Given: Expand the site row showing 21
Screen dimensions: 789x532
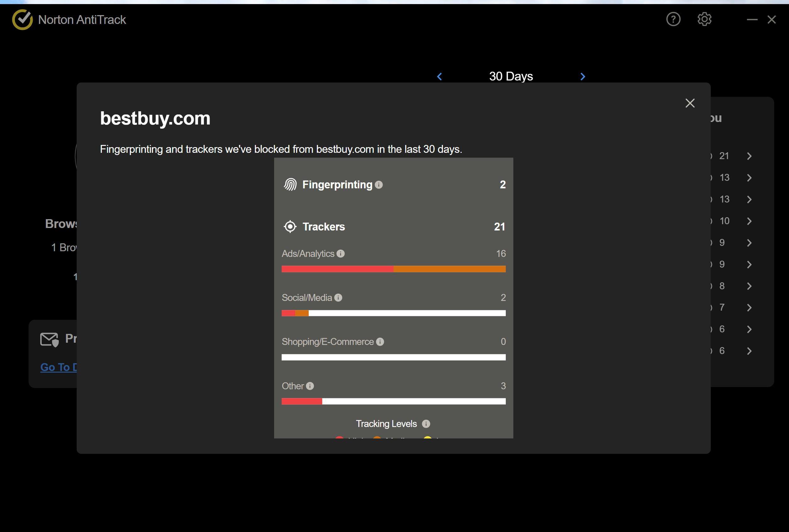Looking at the screenshot, I should tap(749, 156).
